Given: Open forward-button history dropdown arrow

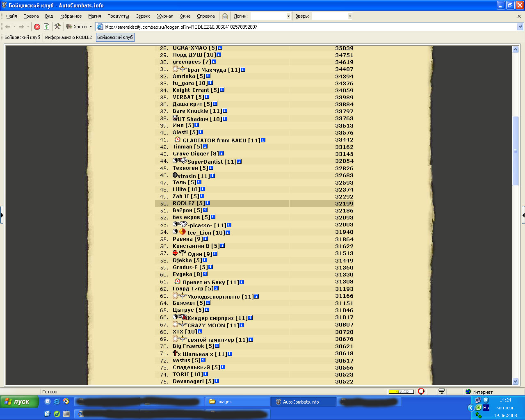Looking at the screenshot, I should point(28,27).
